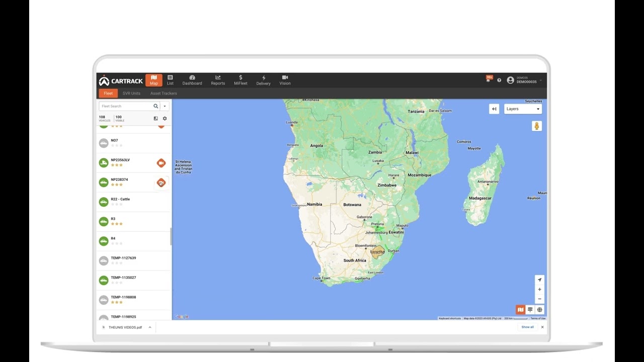This screenshot has height=362, width=644.
Task: Open the camera for NP23563LV
Action: (161, 163)
